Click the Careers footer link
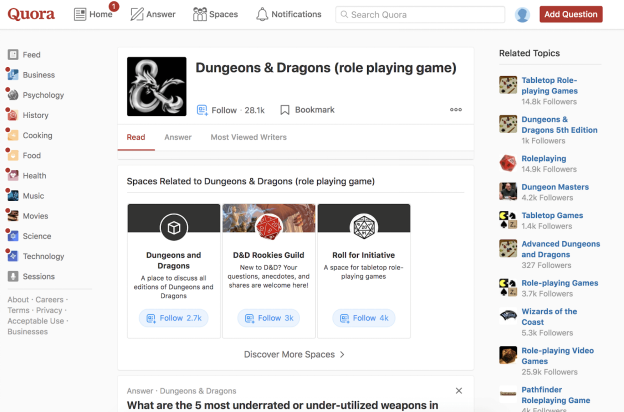Viewport: 624px width, 412px height. (x=49, y=299)
